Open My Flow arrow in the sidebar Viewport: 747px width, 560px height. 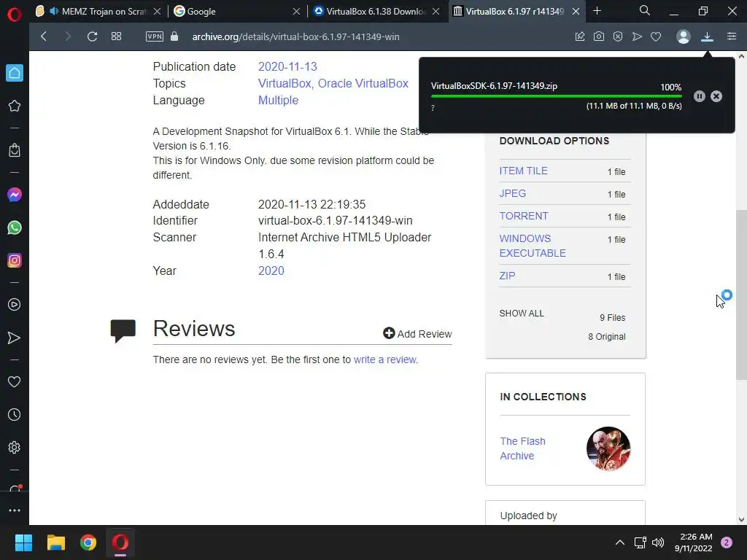[15, 338]
